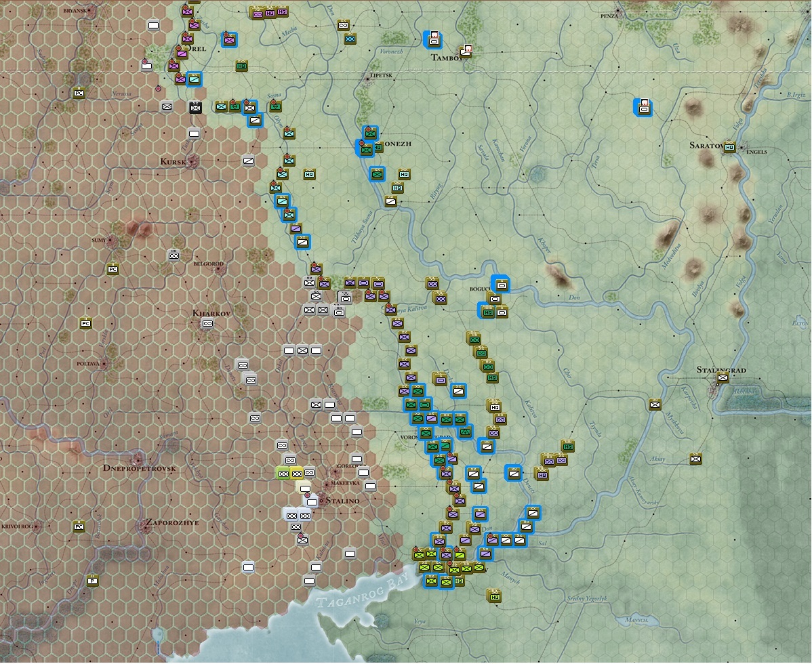The height and width of the screenshot is (664, 812).
Task: Select the PC counter near the Veruisa river
Action: (x=79, y=93)
